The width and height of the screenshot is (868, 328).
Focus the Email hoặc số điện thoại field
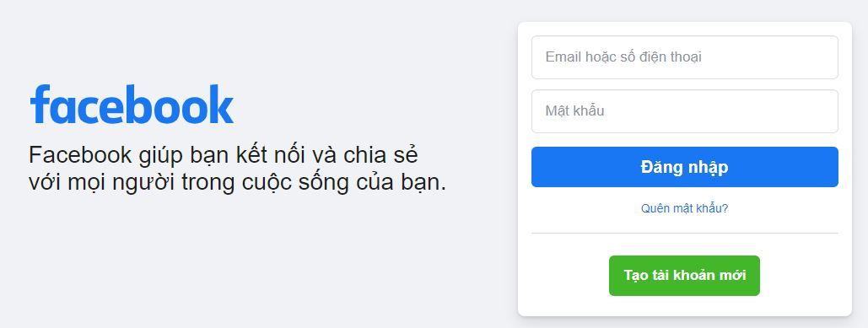tap(685, 57)
